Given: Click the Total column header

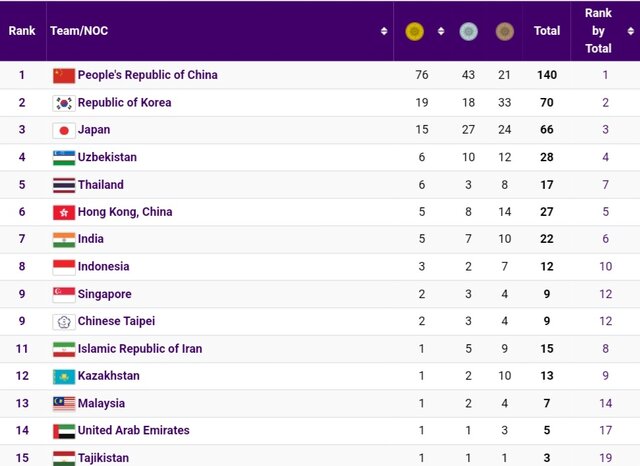Looking at the screenshot, I should click(x=547, y=31).
